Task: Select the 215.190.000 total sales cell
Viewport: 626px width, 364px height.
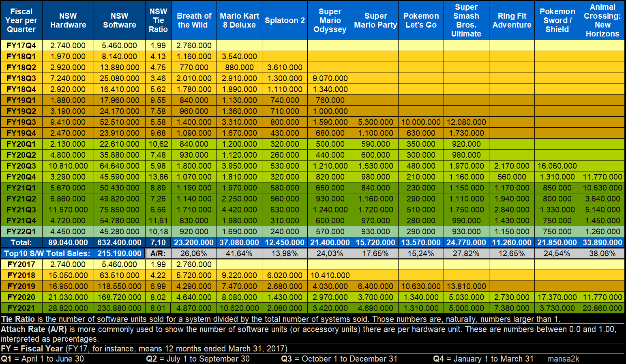Action: click(120, 253)
